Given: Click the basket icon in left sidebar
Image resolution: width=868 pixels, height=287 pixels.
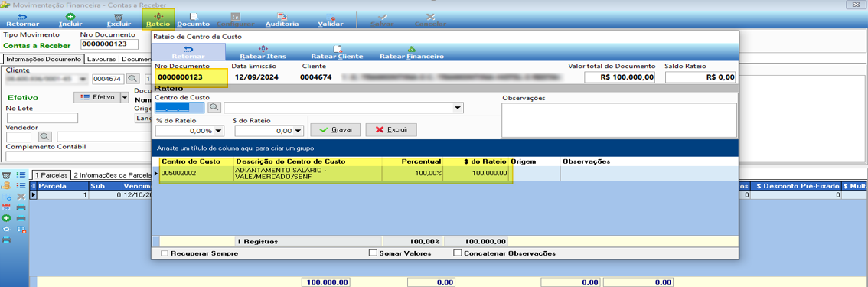Looking at the screenshot, I should [7, 175].
